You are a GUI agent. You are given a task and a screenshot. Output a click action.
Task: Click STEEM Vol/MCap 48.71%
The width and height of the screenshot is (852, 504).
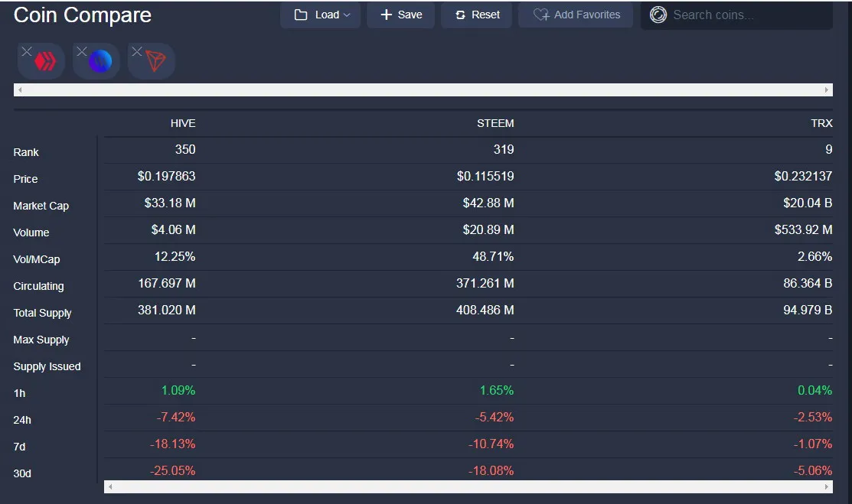493,256
